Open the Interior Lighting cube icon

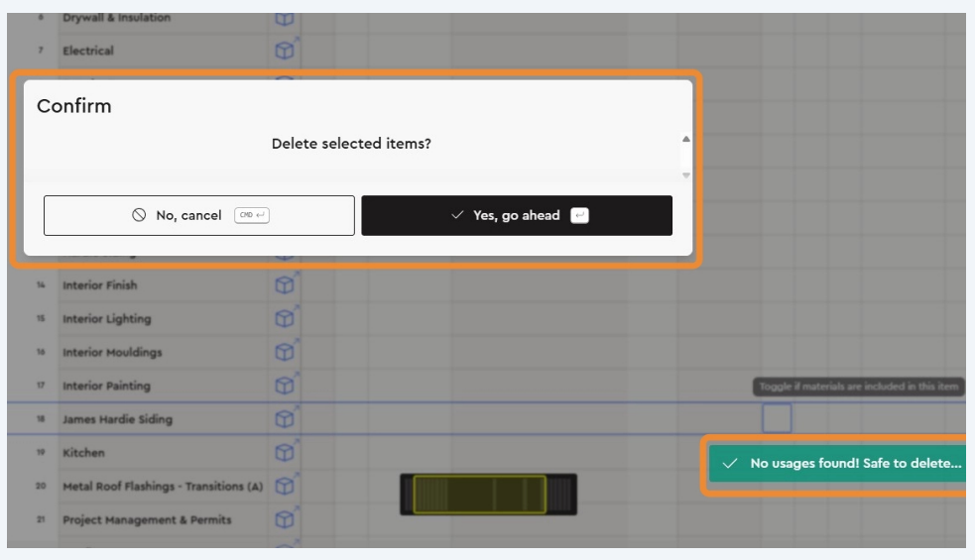click(285, 319)
